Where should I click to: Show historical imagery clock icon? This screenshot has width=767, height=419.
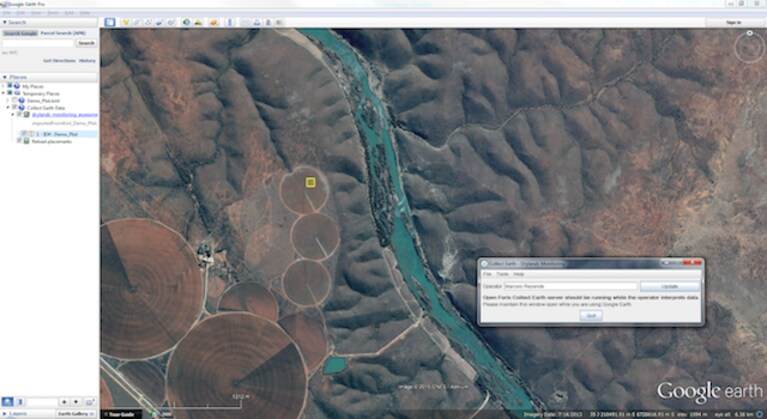click(186, 22)
